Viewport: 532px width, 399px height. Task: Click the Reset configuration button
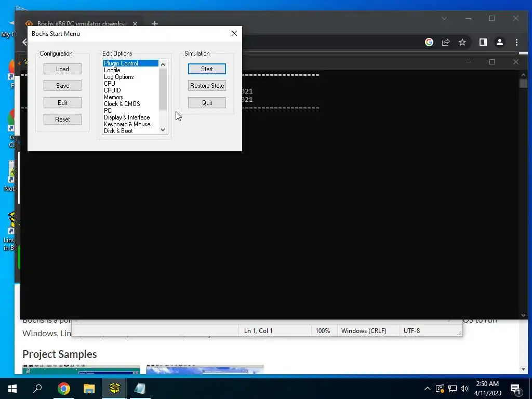click(62, 119)
